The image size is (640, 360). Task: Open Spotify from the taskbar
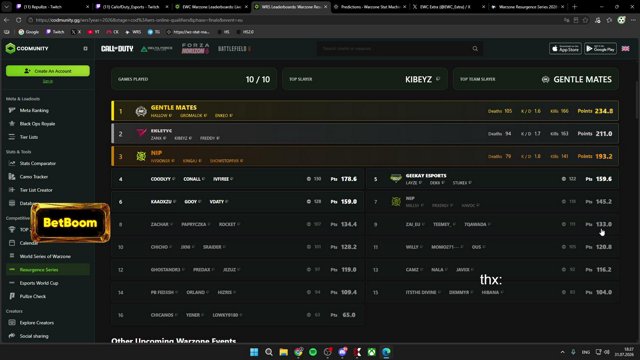(313, 352)
